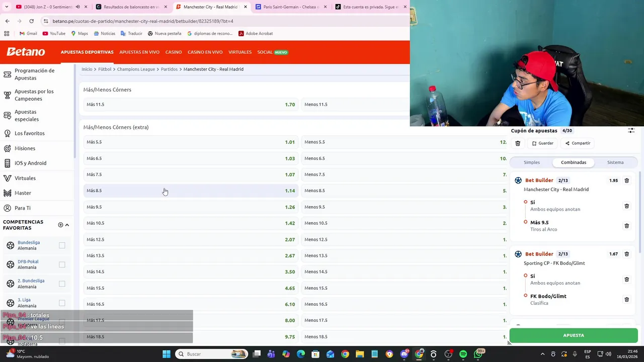
Task: Open Casino menu item
Action: pyautogui.click(x=174, y=52)
